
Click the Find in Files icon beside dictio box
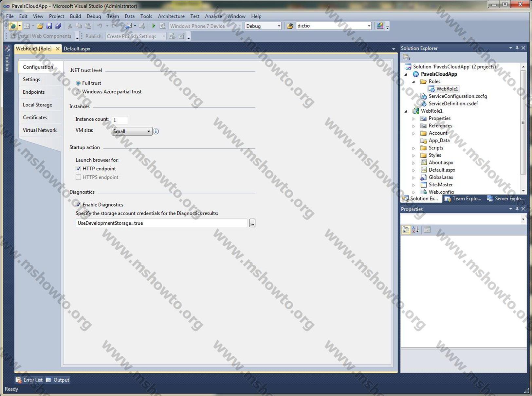click(x=290, y=26)
